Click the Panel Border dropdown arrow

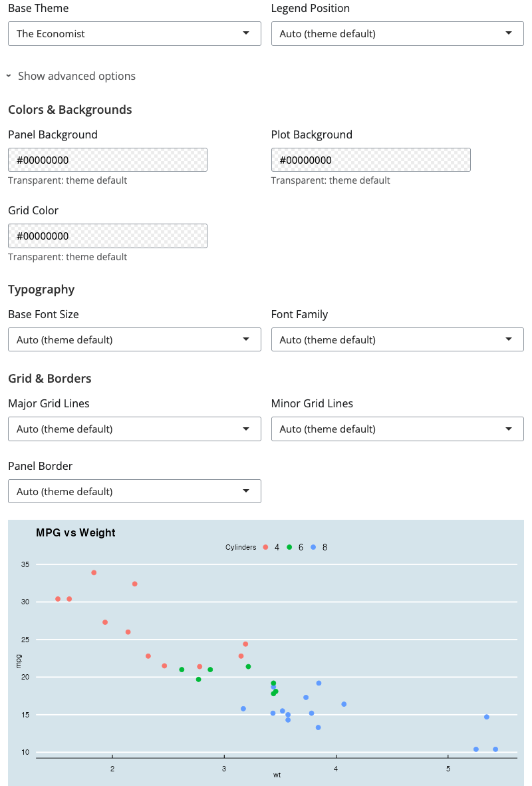pos(246,491)
